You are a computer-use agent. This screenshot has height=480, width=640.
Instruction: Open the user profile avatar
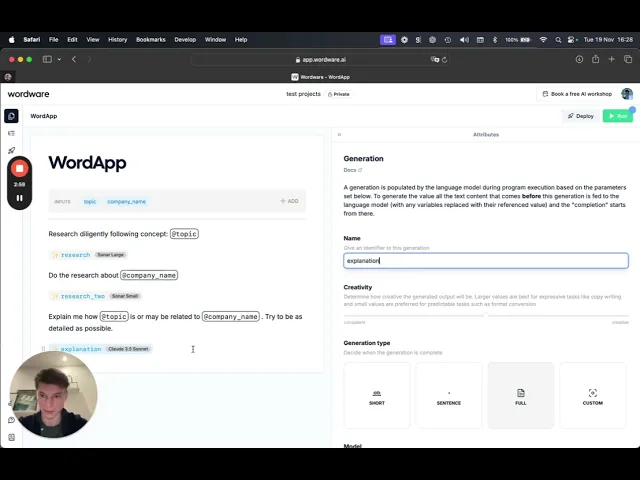pos(627,94)
